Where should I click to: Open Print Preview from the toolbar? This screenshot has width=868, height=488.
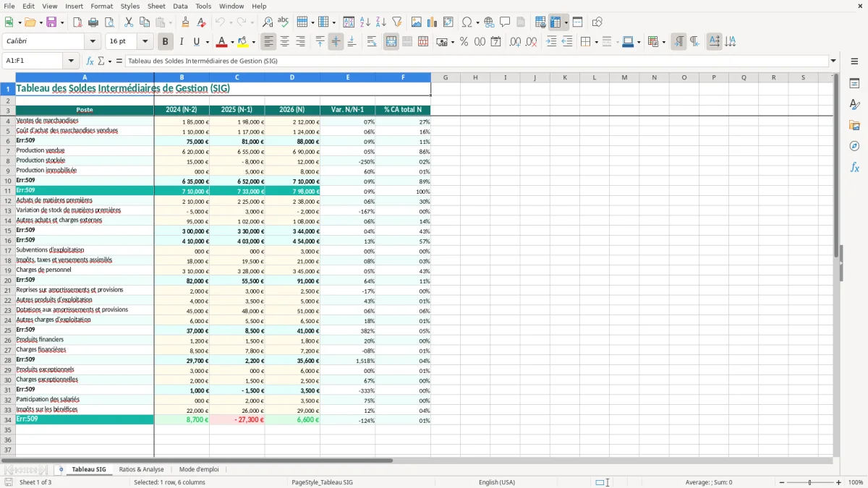pos(109,22)
